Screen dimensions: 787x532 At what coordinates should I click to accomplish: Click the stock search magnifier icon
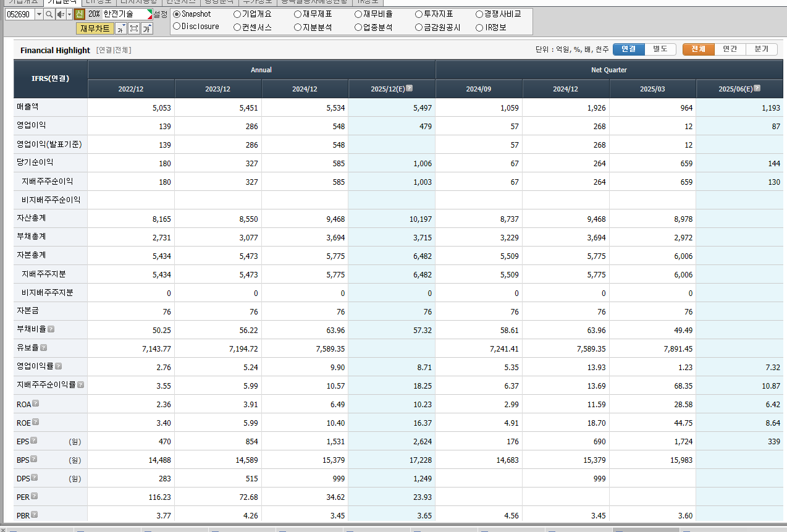pyautogui.click(x=49, y=14)
